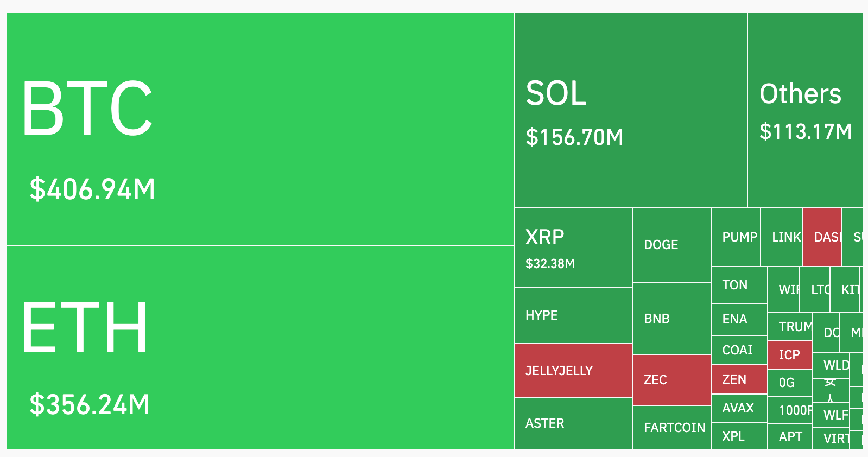Click the ASTER tile
Viewport: 868px width, 457px height.
coord(573,423)
